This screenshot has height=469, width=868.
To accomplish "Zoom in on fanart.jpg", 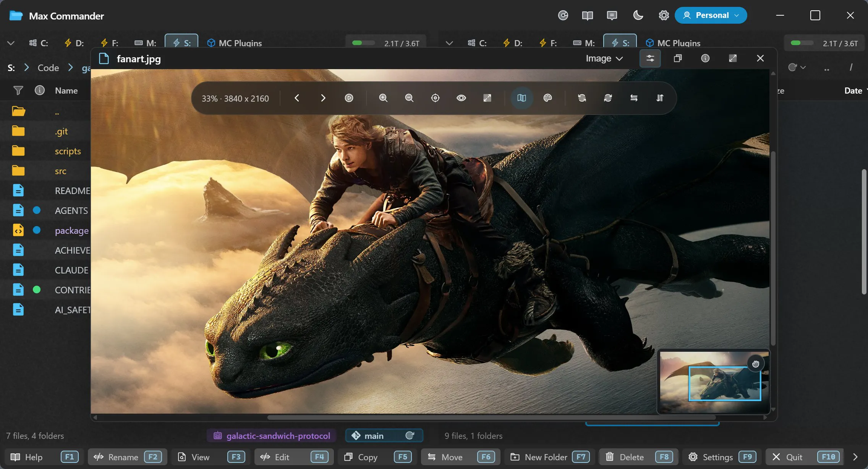I will point(383,98).
